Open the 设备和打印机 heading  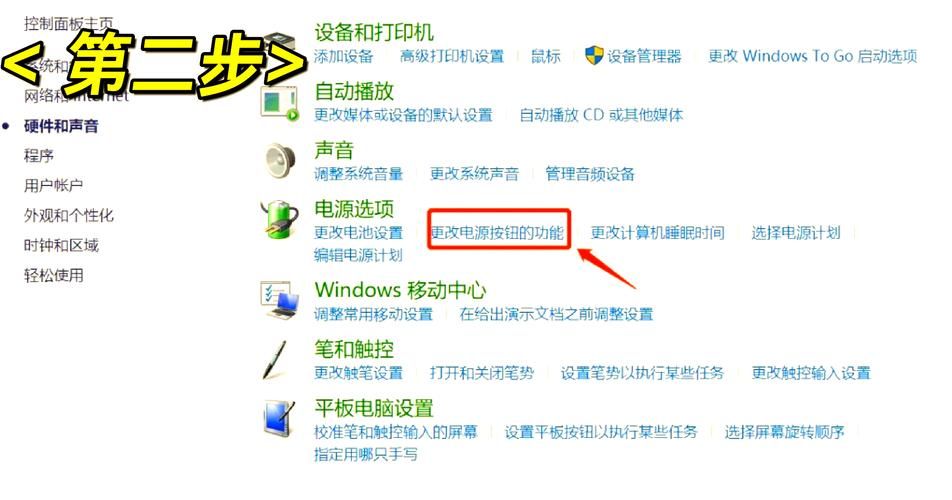pos(374,32)
